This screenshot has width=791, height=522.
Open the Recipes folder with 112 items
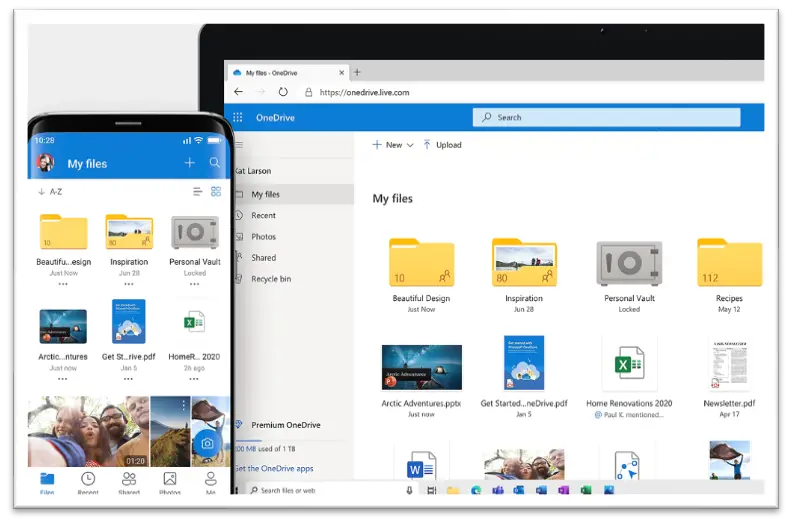pos(729,262)
